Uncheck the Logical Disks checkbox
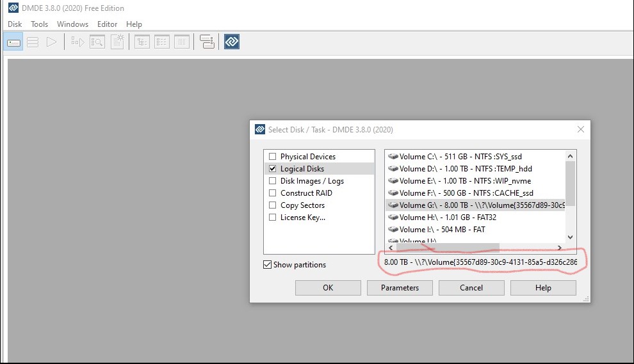The height and width of the screenshot is (364, 634). tap(273, 168)
